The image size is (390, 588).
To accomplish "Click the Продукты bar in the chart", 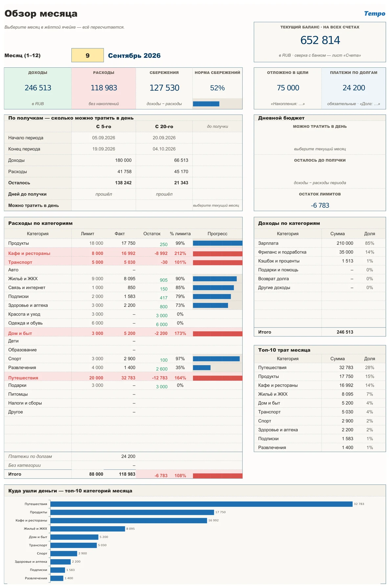I will click(132, 512).
